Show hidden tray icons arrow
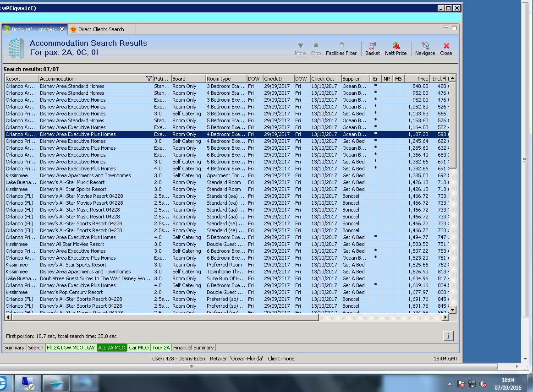 [x=450, y=384]
